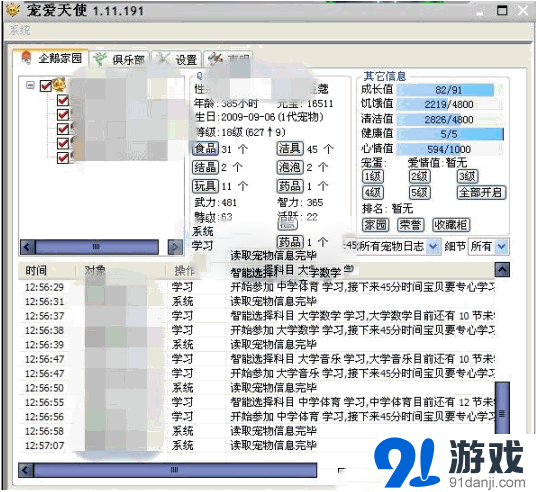Click tree panel scroll right arrow

click(x=175, y=247)
